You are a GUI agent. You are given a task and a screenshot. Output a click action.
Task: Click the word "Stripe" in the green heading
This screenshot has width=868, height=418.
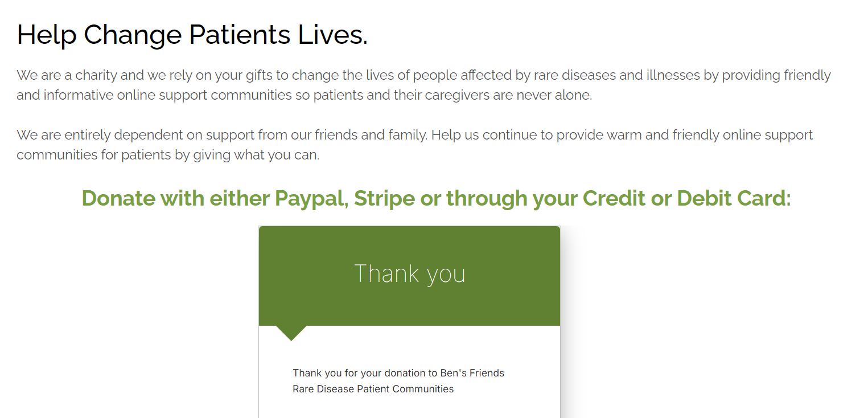coord(384,198)
